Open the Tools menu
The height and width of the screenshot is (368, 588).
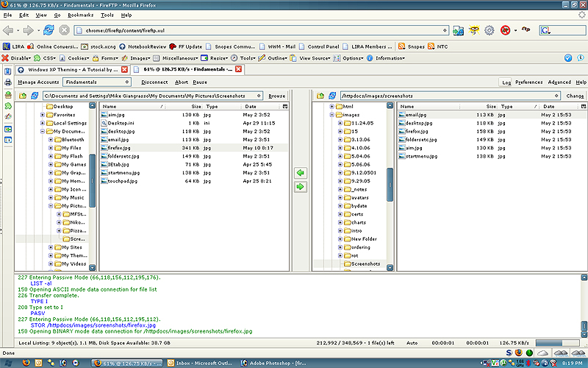click(x=107, y=15)
